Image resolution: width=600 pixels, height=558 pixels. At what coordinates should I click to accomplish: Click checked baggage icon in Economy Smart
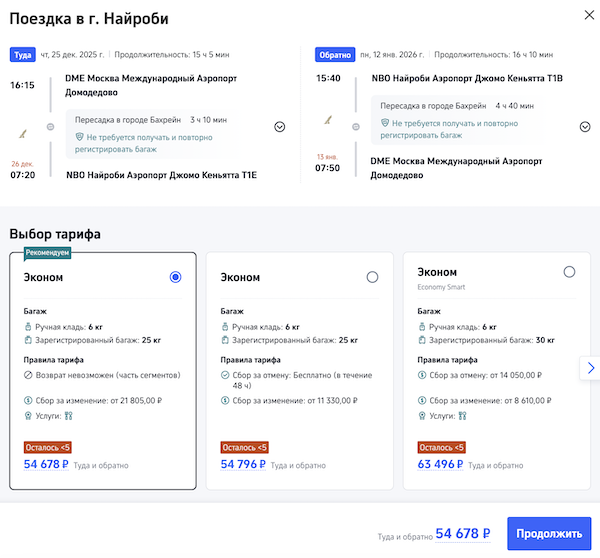coord(422,340)
